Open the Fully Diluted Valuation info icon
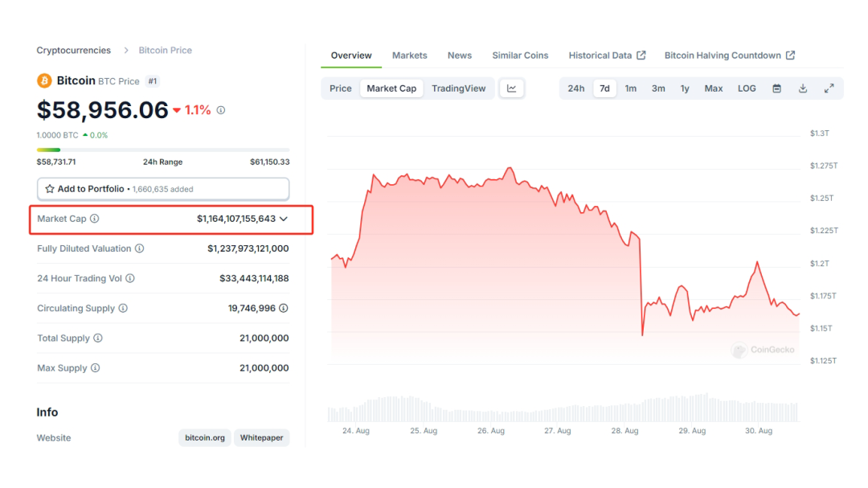The height and width of the screenshot is (488, 868). 140,248
